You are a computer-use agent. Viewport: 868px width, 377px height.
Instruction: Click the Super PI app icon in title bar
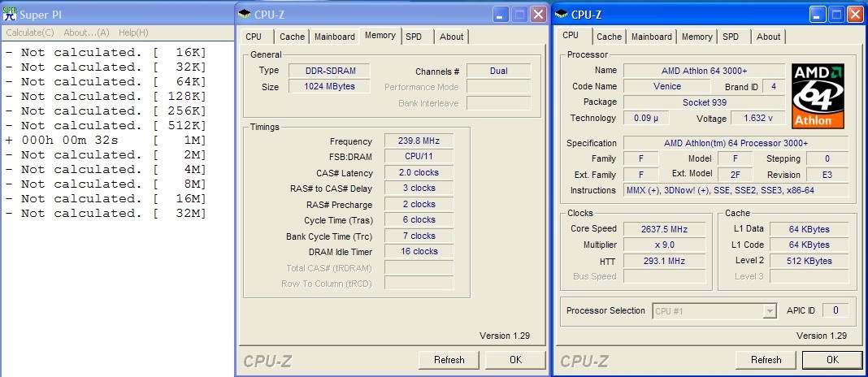click(x=10, y=14)
